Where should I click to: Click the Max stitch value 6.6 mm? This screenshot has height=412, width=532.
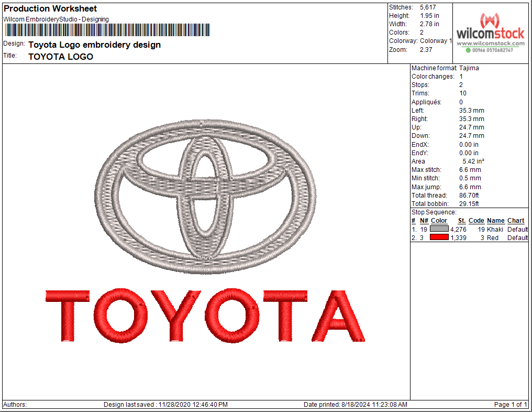pos(470,170)
